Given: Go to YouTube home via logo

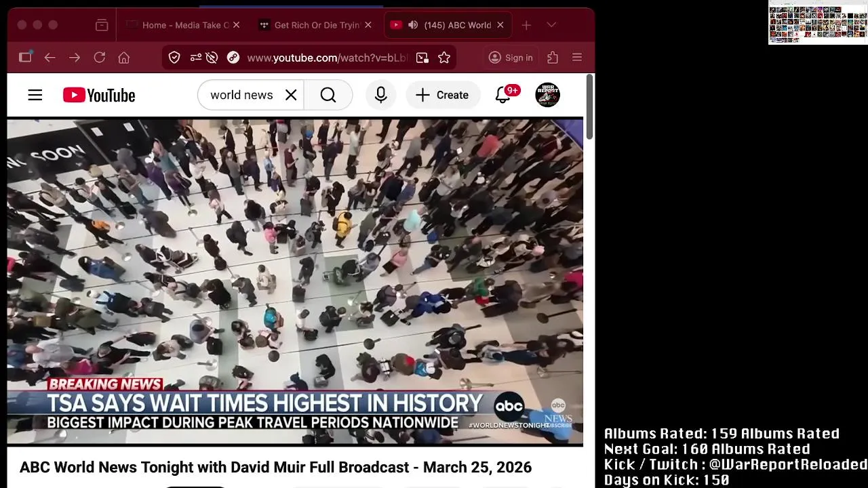Looking at the screenshot, I should (99, 96).
